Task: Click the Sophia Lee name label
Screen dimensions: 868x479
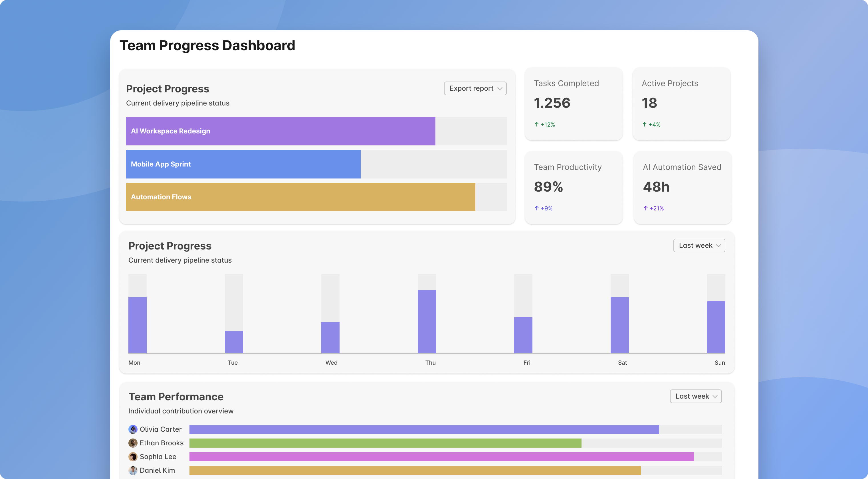Action: pos(158,457)
